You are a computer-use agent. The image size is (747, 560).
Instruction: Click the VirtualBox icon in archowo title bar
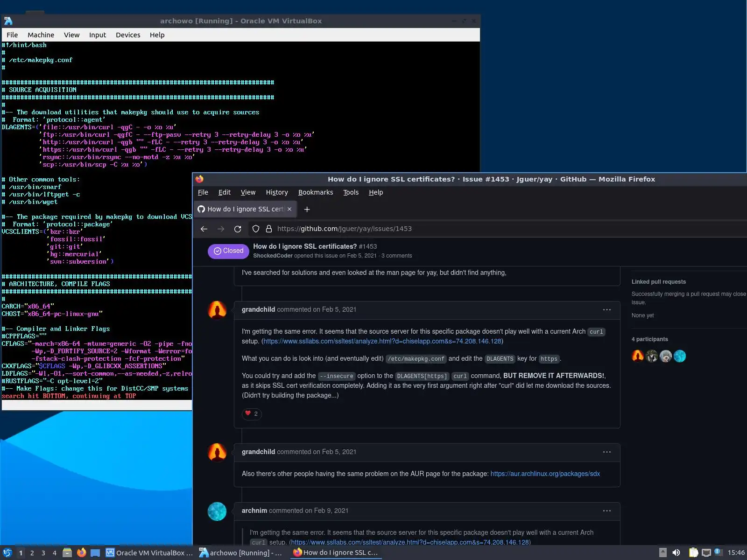(8, 21)
